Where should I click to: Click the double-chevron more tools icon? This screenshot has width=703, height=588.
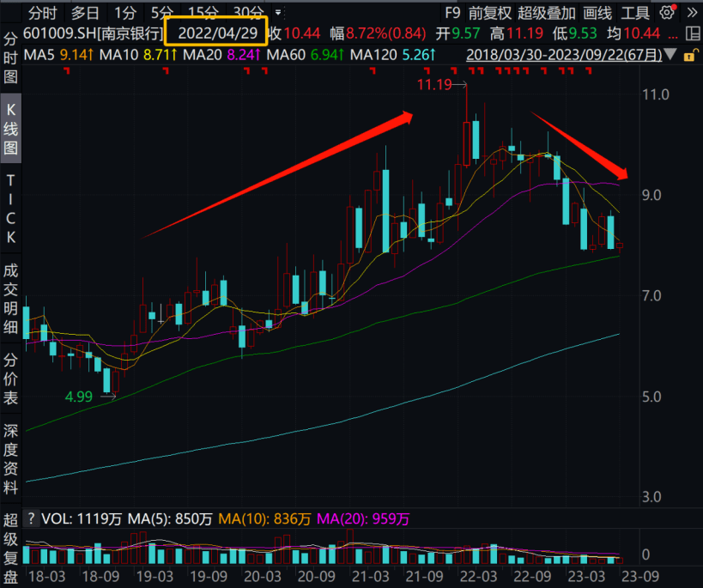point(691,13)
